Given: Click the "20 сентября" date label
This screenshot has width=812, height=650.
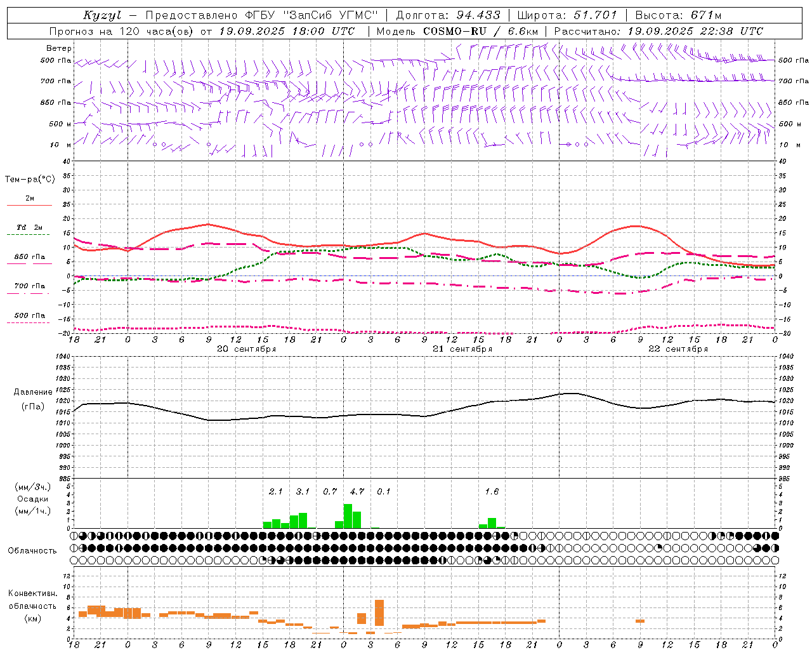Looking at the screenshot, I should 246,349.
